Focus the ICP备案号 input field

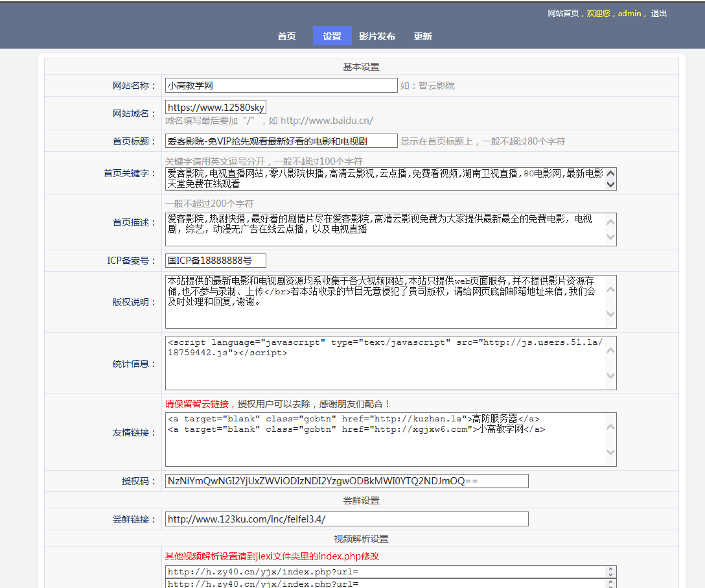pyautogui.click(x=215, y=261)
